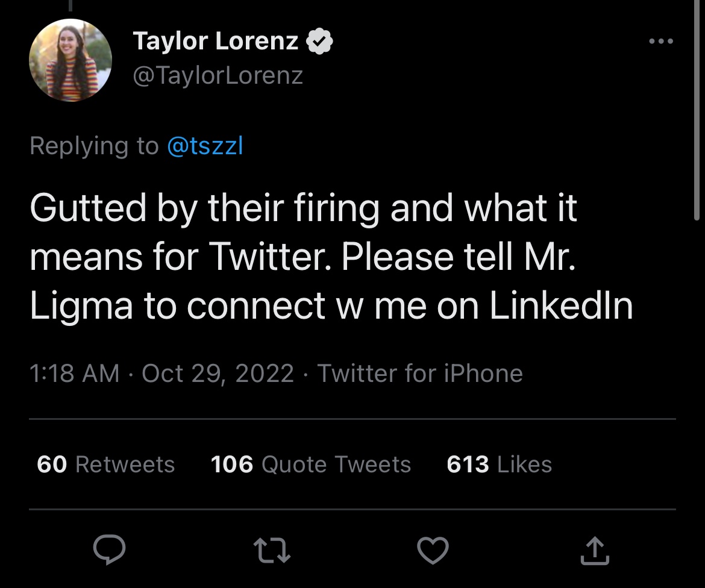The height and width of the screenshot is (588, 705).
Task: View the 106 Quote Tweets list
Action: click(x=310, y=464)
